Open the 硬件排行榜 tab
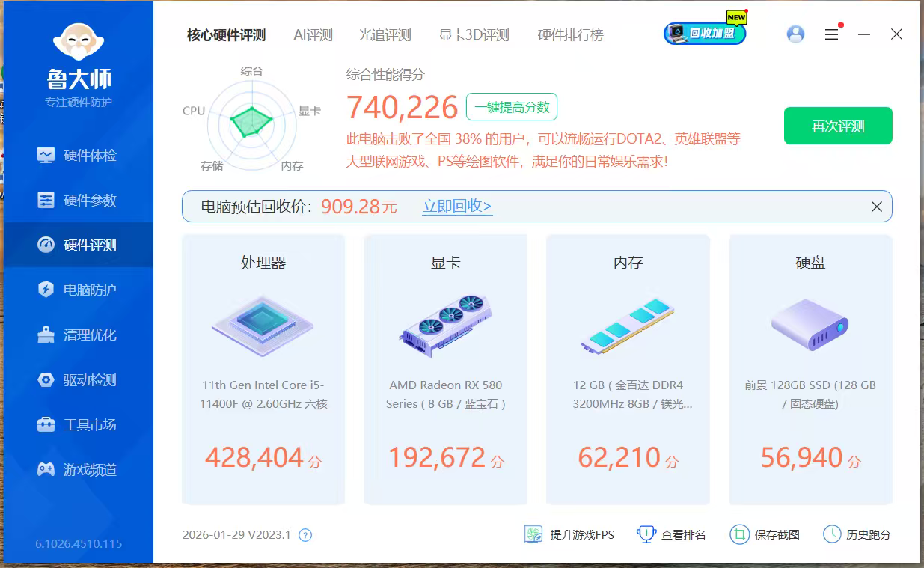The width and height of the screenshot is (924, 568). click(x=570, y=35)
